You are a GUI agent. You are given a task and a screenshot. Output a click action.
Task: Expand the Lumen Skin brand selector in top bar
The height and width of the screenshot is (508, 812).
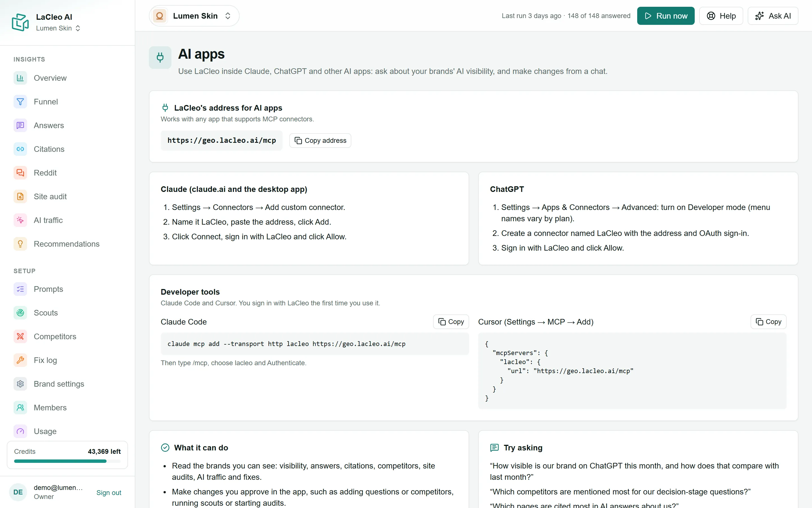coord(194,16)
